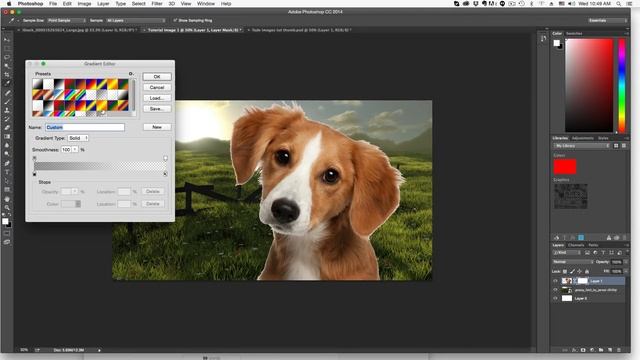Open the collapsed History panel icon
The width and height of the screenshot is (640, 360).
[543, 39]
